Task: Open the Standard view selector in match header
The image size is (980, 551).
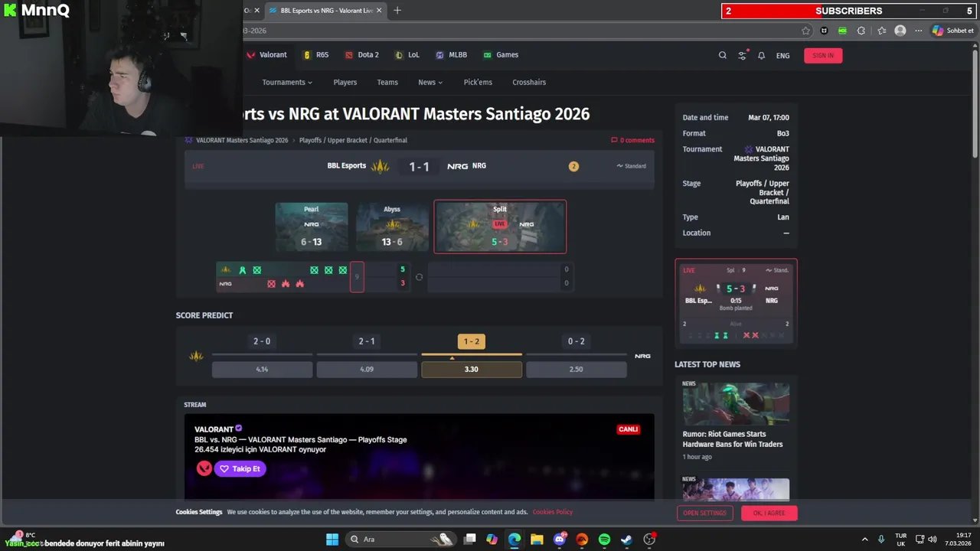Action: 632,166
